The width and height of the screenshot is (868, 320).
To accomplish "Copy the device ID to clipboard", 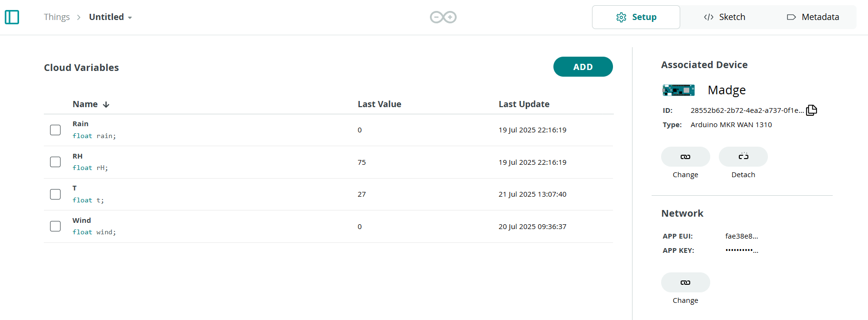I will [x=812, y=110].
